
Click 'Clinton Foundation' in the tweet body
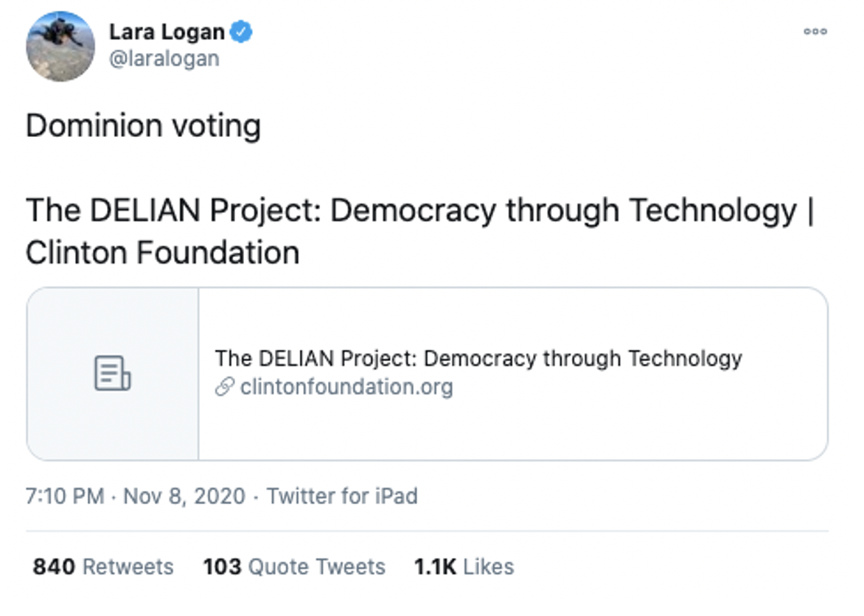tap(162, 253)
